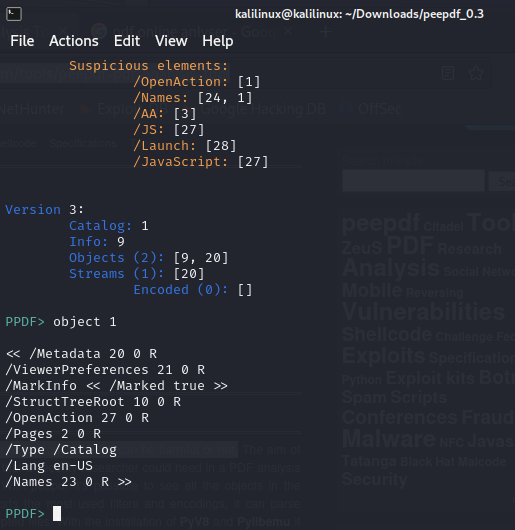
Task: Click the 'Version 3:' heading
Action: click(x=44, y=210)
